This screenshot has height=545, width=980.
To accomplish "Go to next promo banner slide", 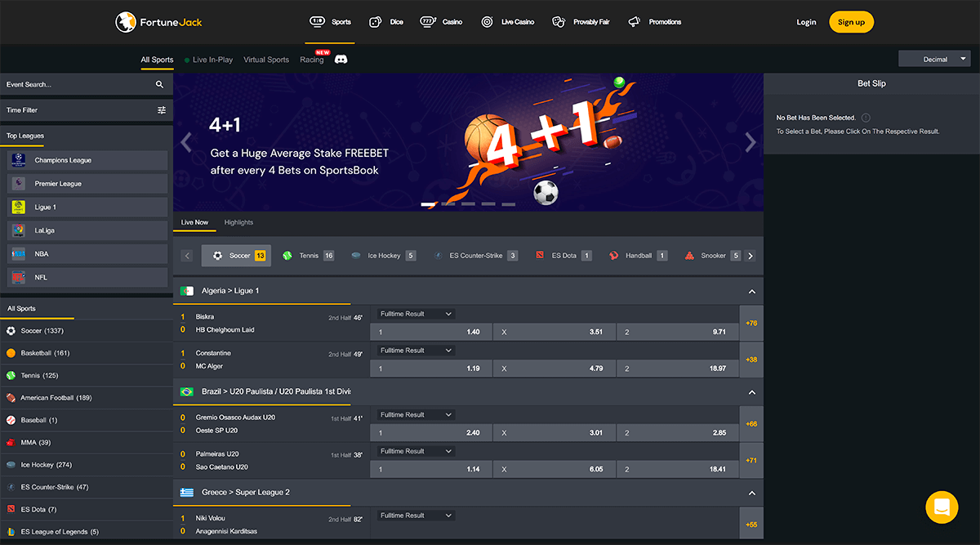I will [x=751, y=142].
